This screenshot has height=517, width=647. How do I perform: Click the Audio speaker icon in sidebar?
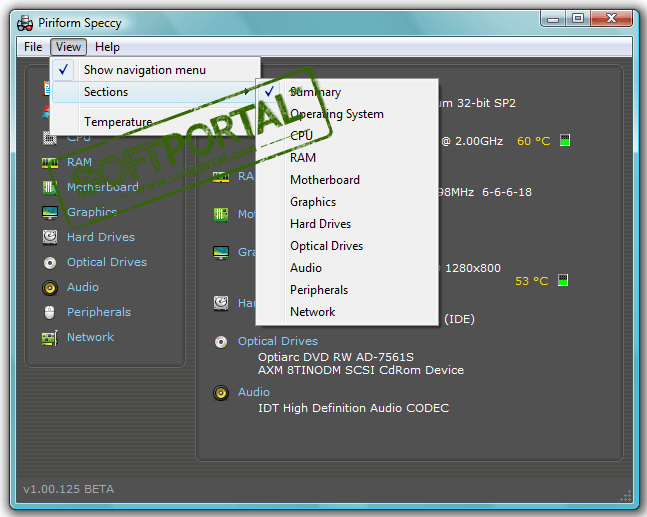pyautogui.click(x=49, y=287)
